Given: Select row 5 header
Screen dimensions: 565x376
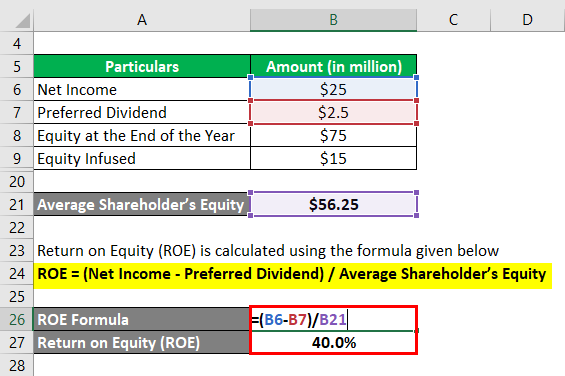Looking at the screenshot, I should pyautogui.click(x=17, y=67).
